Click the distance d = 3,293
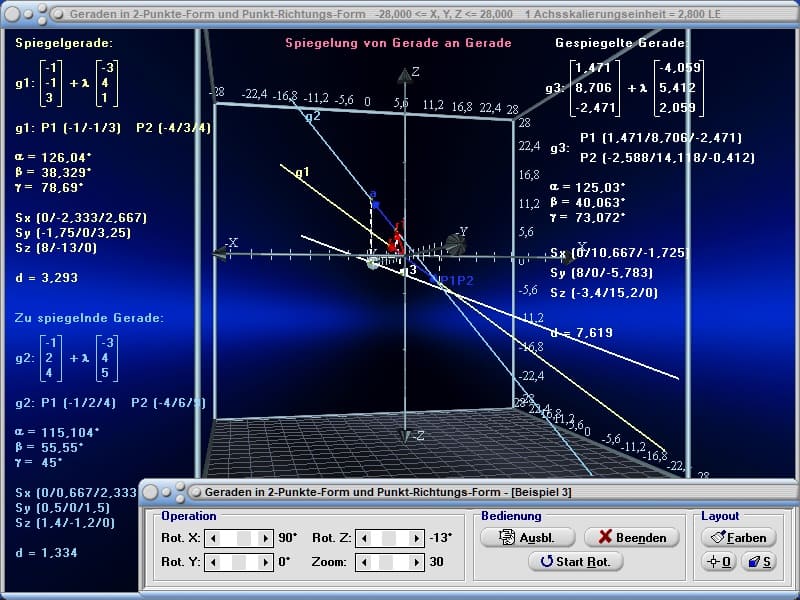Viewport: 800px width, 600px height. pyautogui.click(x=46, y=278)
